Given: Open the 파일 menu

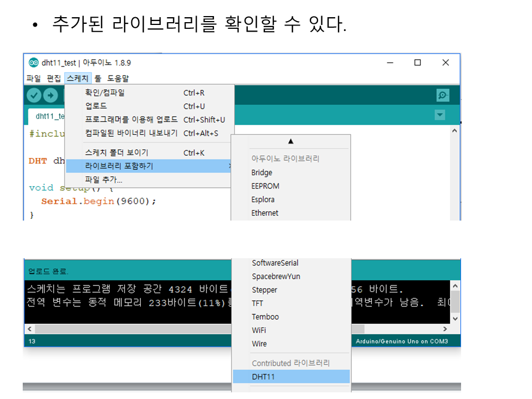Looking at the screenshot, I should pos(34,78).
